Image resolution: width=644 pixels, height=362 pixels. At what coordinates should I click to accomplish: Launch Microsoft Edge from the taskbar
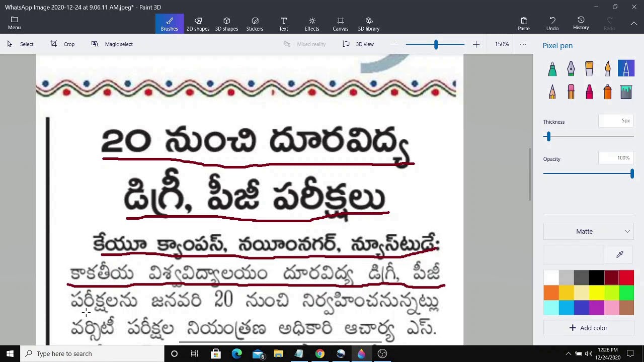tap(236, 354)
